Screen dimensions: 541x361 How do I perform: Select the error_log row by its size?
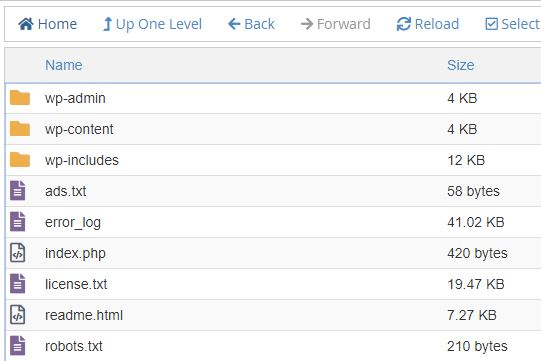tap(476, 222)
